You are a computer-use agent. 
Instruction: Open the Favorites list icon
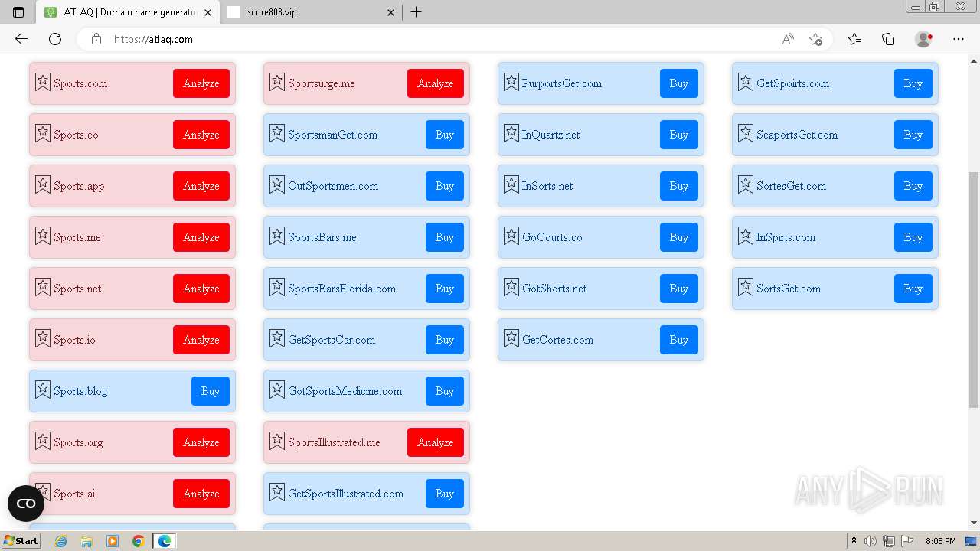pos(854,39)
